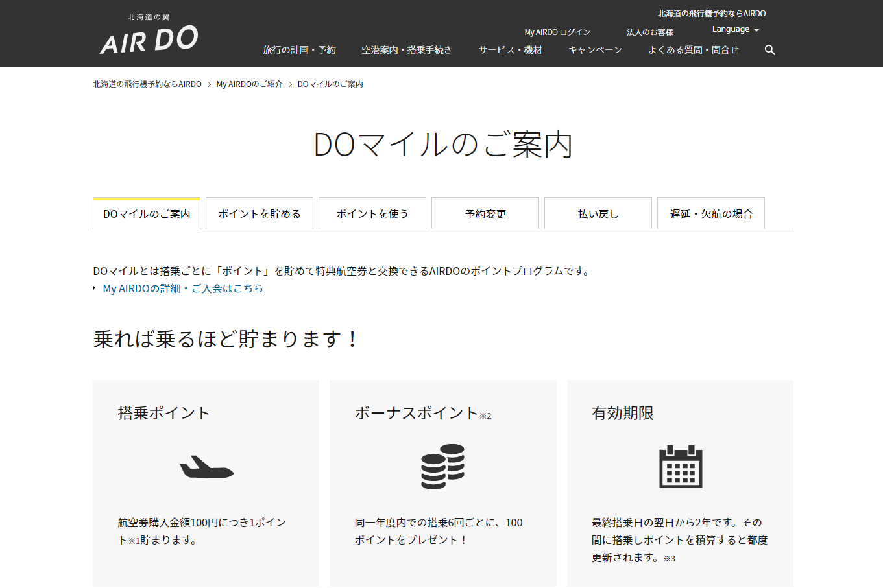Click the DOマイルのご案内 breadcrumb text
This screenshot has height=588, width=883.
(x=330, y=84)
